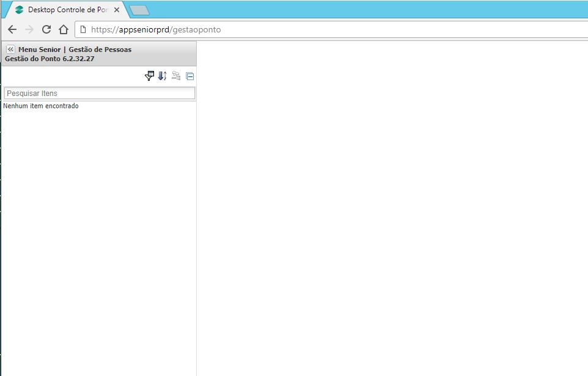Click the empty main content area
Image resolution: width=588 pixels, height=376 pixels.
coord(391,208)
